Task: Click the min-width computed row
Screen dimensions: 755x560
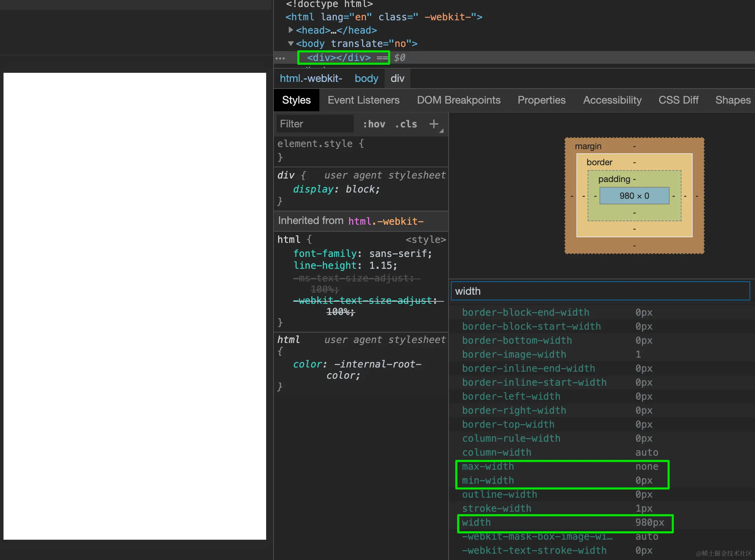Action: pyautogui.click(x=602, y=480)
